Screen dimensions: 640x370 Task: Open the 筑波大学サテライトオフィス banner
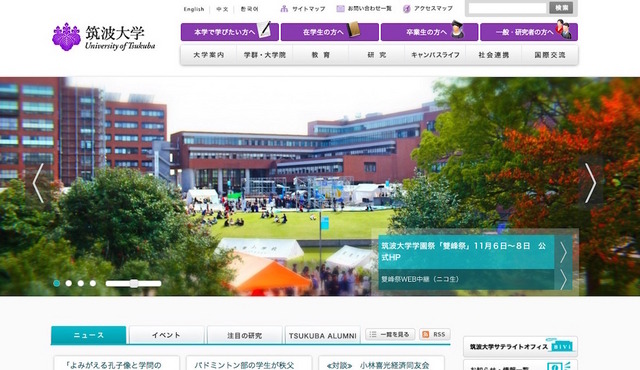pyautogui.click(x=520, y=346)
